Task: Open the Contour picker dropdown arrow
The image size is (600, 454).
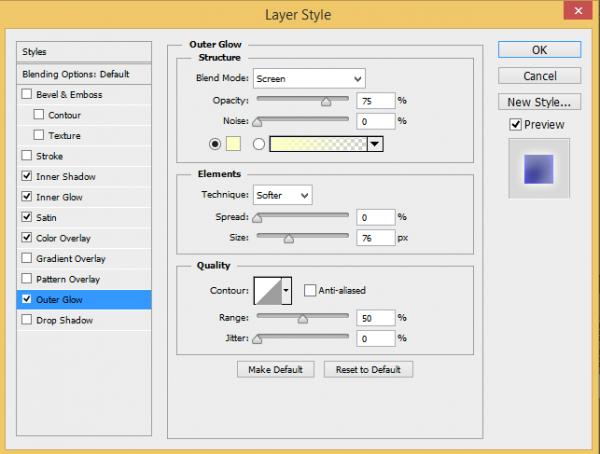Action: 288,291
